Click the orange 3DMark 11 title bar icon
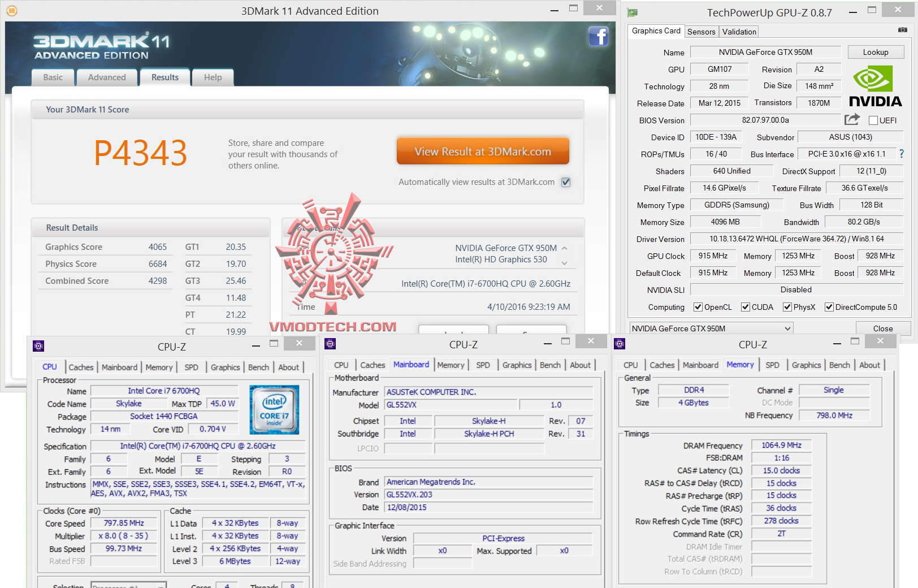918x588 pixels. [x=12, y=11]
